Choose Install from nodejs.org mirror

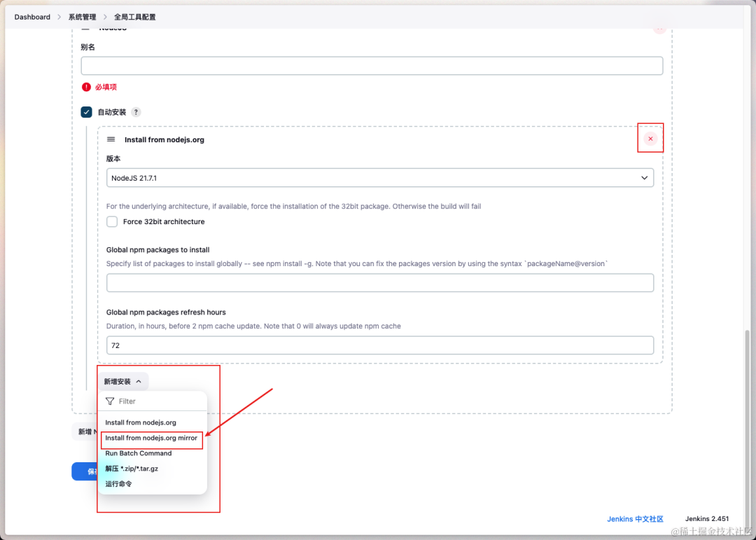[153, 438]
